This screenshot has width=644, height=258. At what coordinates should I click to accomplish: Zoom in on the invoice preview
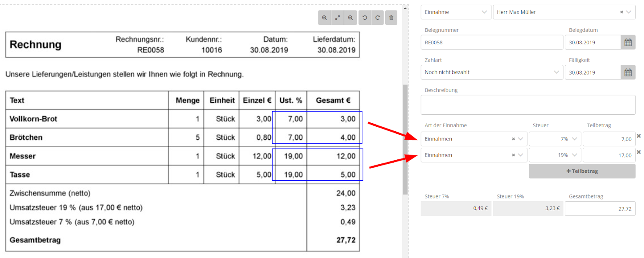tap(324, 18)
